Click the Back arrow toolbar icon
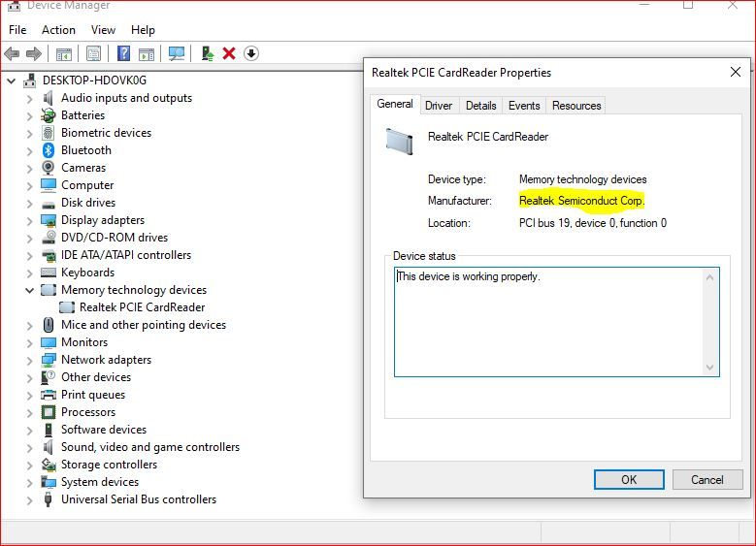This screenshot has width=756, height=546. (x=12, y=53)
